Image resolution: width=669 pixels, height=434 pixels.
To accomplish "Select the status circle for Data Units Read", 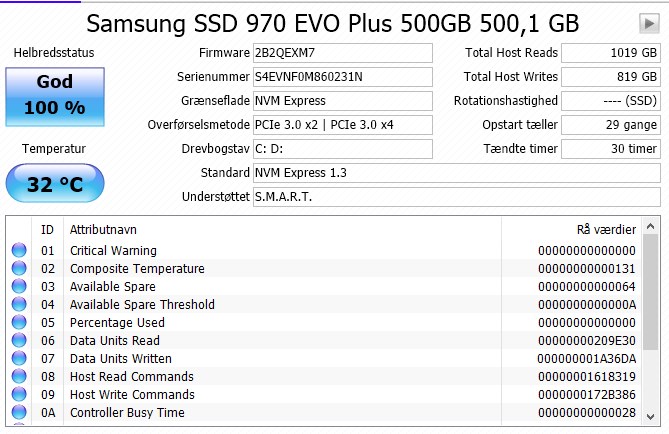I will point(19,340).
